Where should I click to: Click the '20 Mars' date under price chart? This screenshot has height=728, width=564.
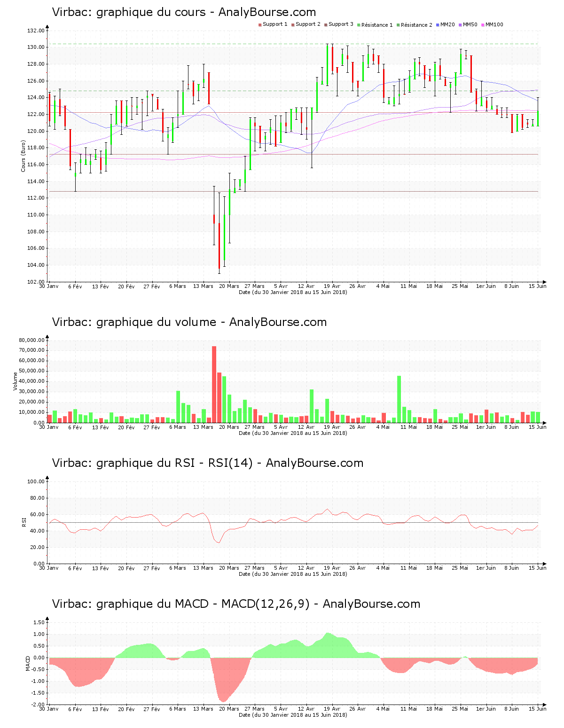tap(229, 286)
